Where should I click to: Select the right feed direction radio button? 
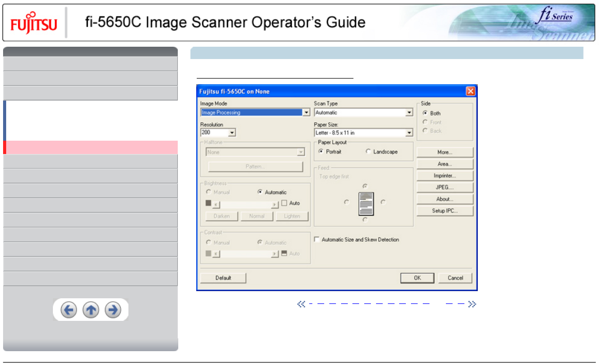tap(383, 202)
